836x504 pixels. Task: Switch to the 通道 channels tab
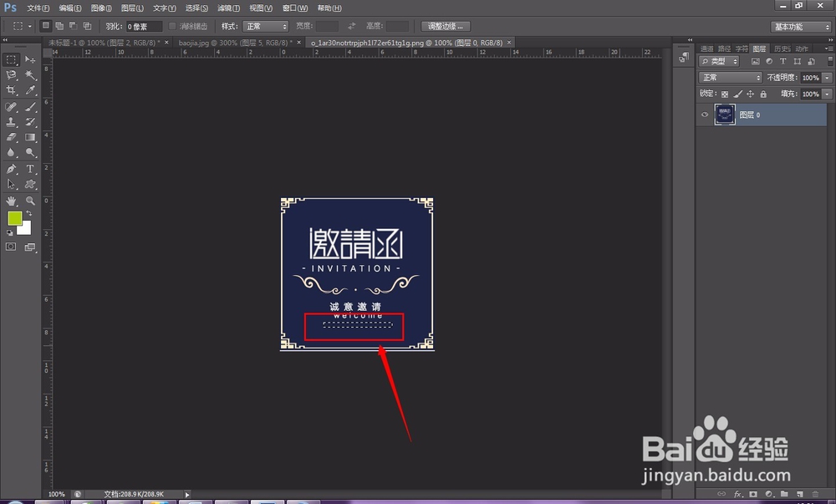point(707,49)
